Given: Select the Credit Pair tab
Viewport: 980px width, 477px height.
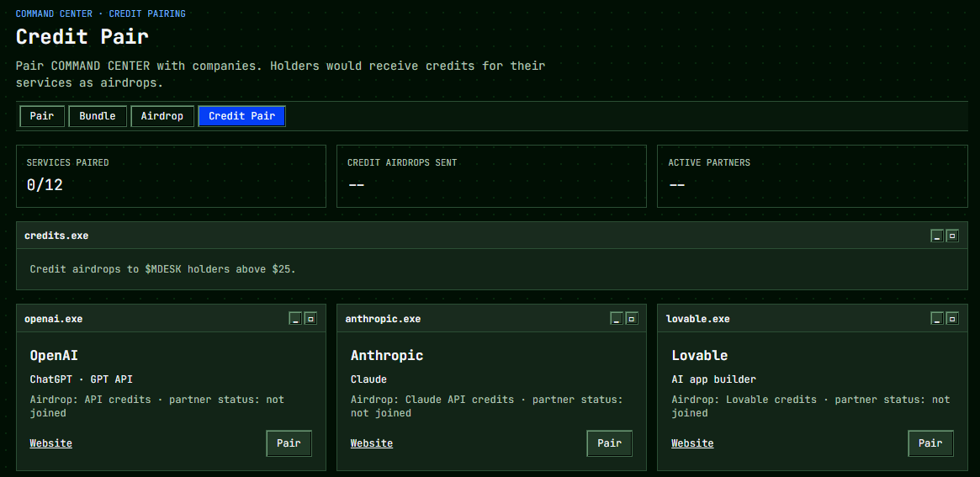Looking at the screenshot, I should 242,116.
